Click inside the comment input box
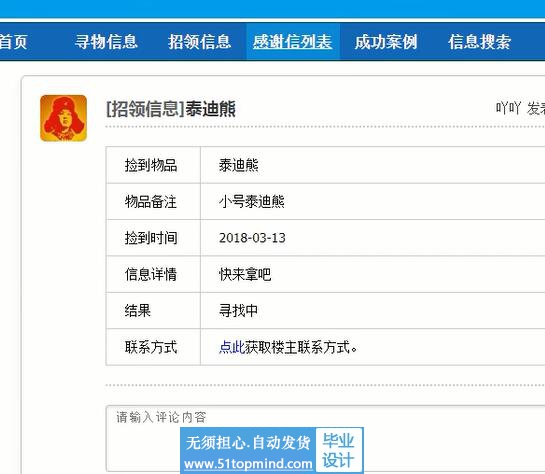This screenshot has width=545, height=474. pos(325,438)
